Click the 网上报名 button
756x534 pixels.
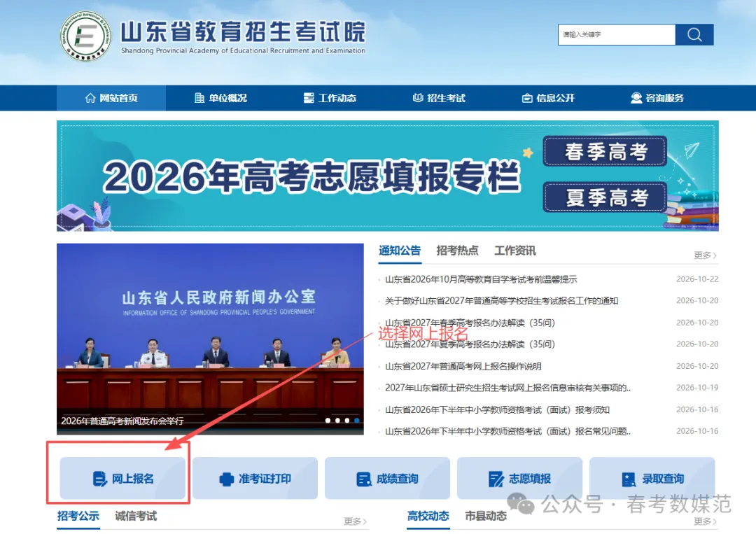pos(122,478)
